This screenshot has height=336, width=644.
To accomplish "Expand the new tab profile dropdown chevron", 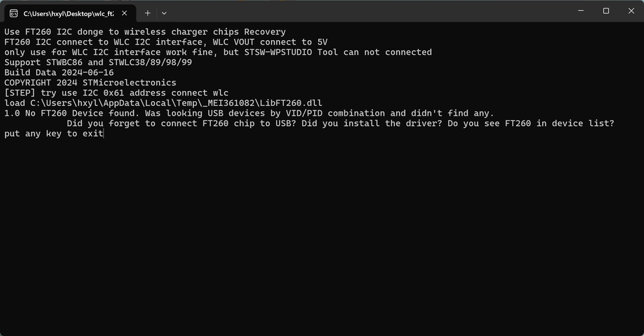I will click(x=164, y=13).
